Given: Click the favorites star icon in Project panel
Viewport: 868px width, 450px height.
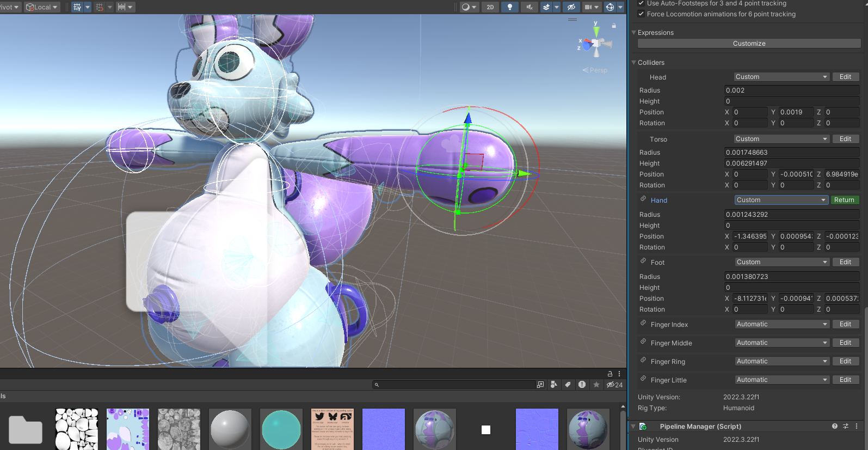Looking at the screenshot, I should (596, 385).
